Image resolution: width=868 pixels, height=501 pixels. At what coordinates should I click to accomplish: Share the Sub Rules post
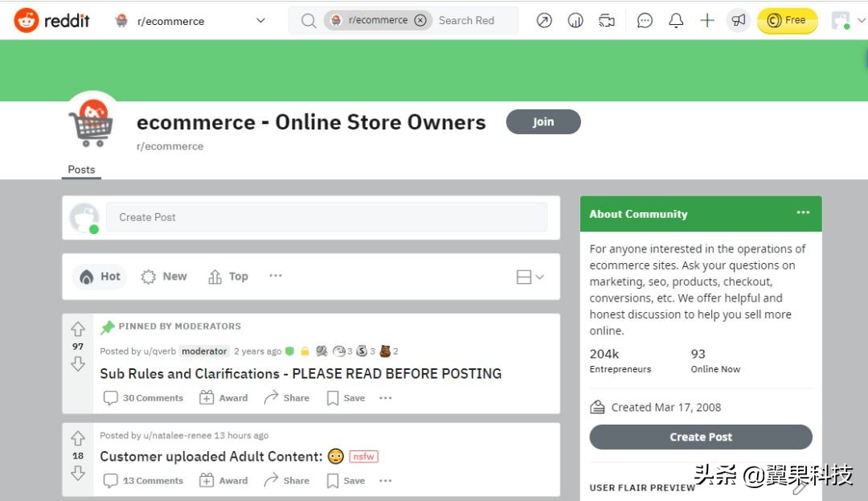[x=287, y=398]
